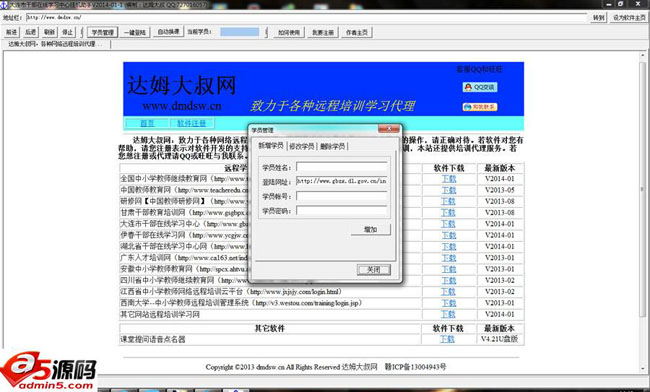
Task: Click the 最新版本 header above V2014-01
Action: pyautogui.click(x=500, y=168)
